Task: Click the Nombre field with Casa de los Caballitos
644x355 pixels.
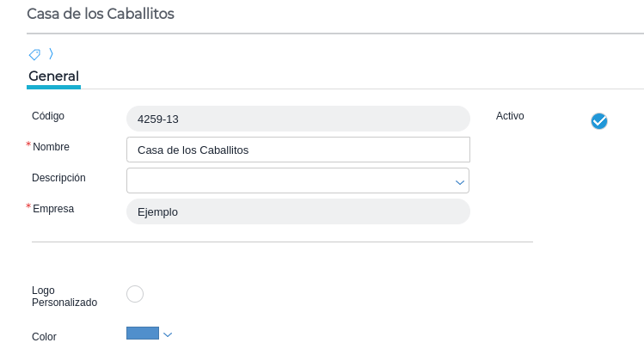Action: [x=297, y=150]
